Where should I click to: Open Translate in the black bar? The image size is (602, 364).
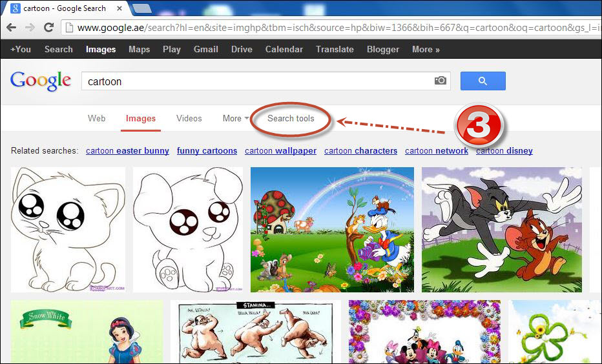pyautogui.click(x=335, y=49)
